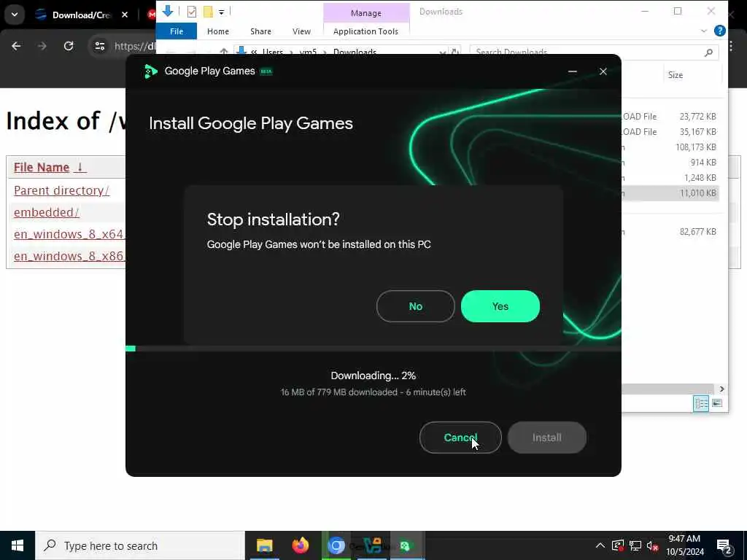The height and width of the screenshot is (560, 747).
Task: Open the Share ribbon tab in File Explorer
Action: (x=260, y=31)
